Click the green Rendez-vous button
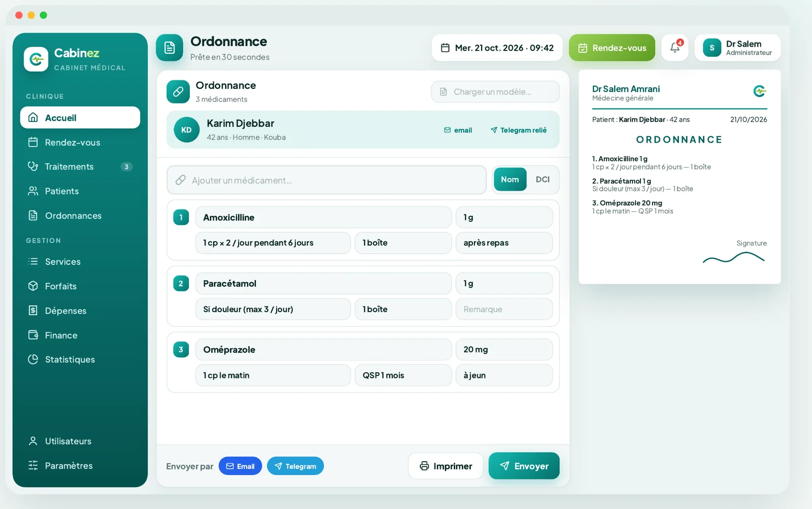 (x=612, y=48)
